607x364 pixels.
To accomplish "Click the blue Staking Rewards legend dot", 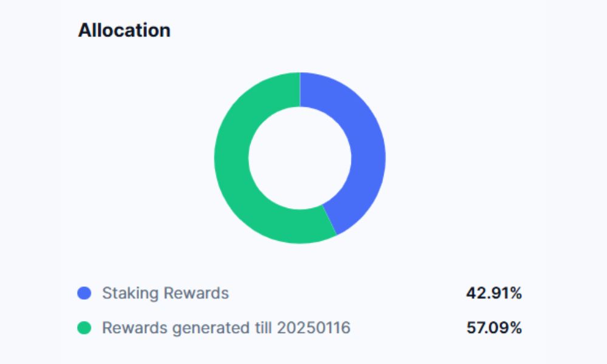I will tap(84, 294).
